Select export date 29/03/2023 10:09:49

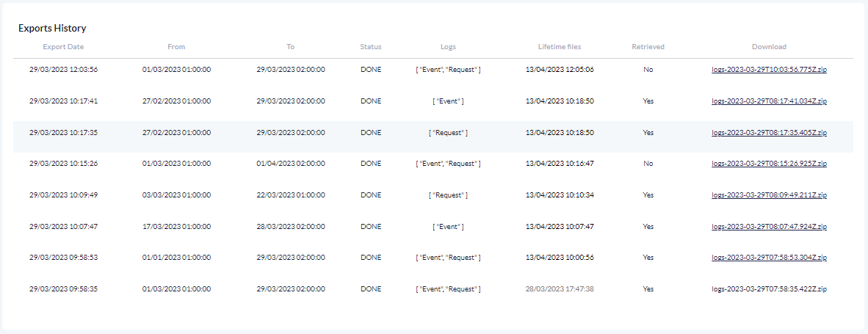[x=64, y=195]
